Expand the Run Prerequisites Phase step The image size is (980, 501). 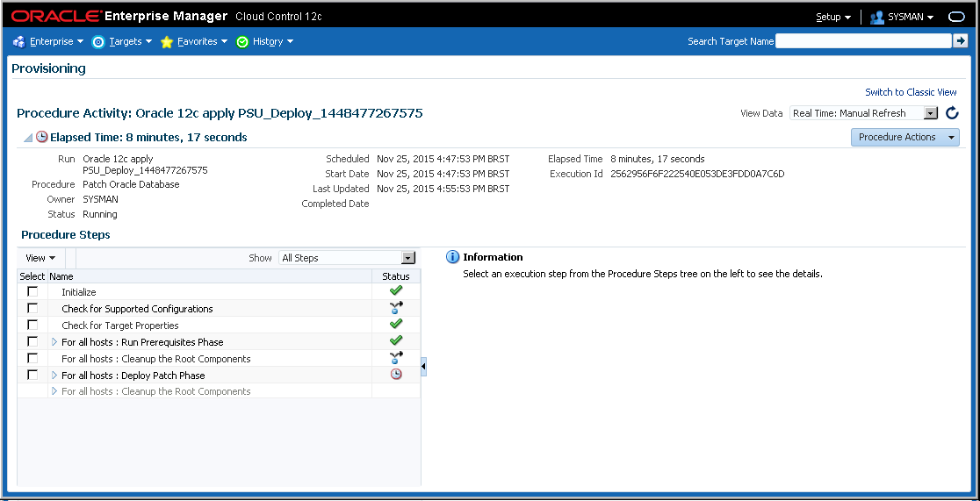click(54, 341)
